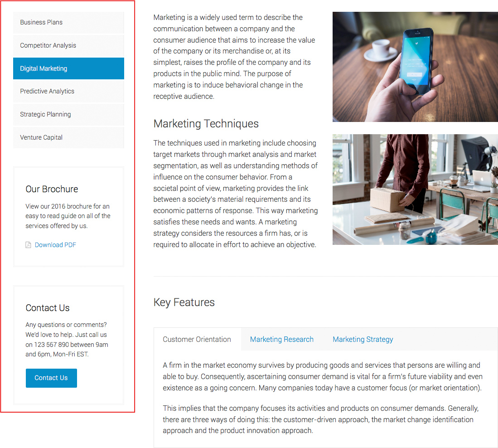Viewport: 498px width, 448px height.
Task: Click the Marketing Techniques heading
Action: coord(206,124)
